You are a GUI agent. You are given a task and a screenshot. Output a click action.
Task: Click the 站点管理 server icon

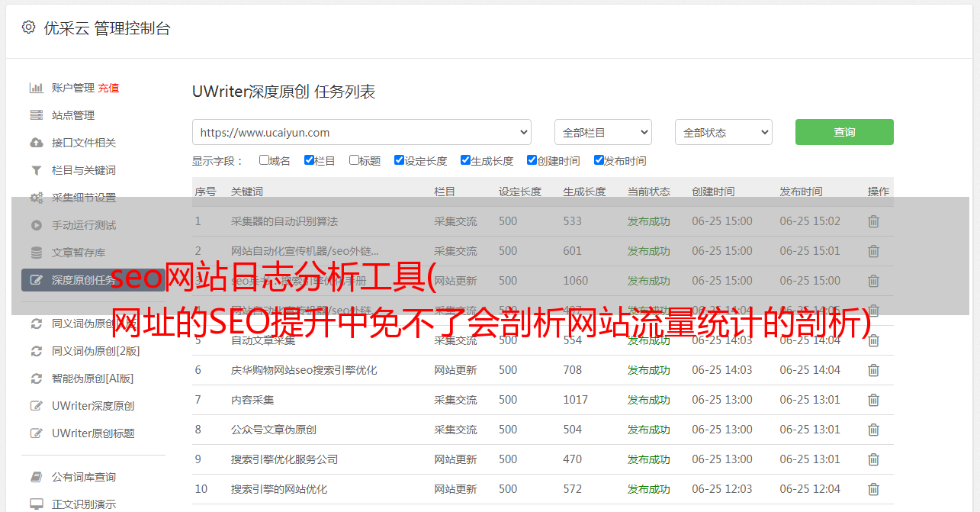[x=36, y=115]
